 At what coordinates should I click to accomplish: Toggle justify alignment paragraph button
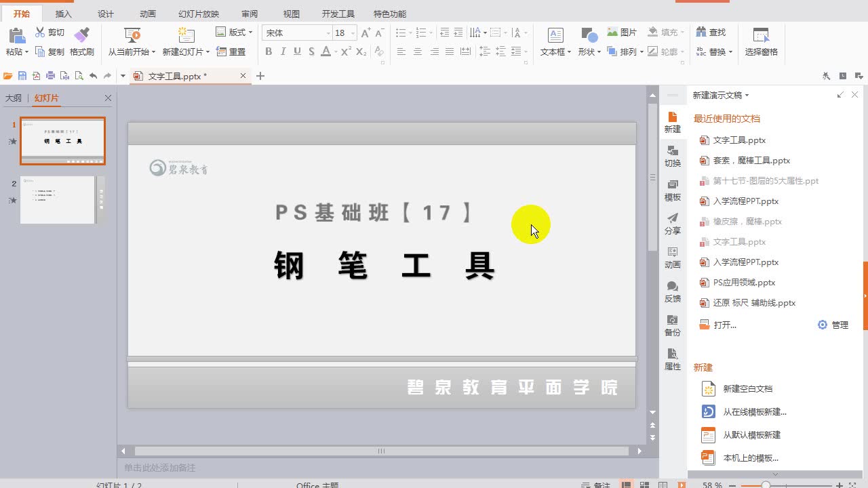pos(450,52)
